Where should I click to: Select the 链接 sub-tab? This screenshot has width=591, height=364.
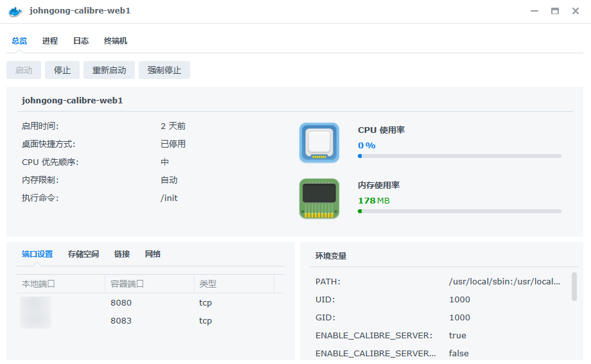pyautogui.click(x=122, y=254)
